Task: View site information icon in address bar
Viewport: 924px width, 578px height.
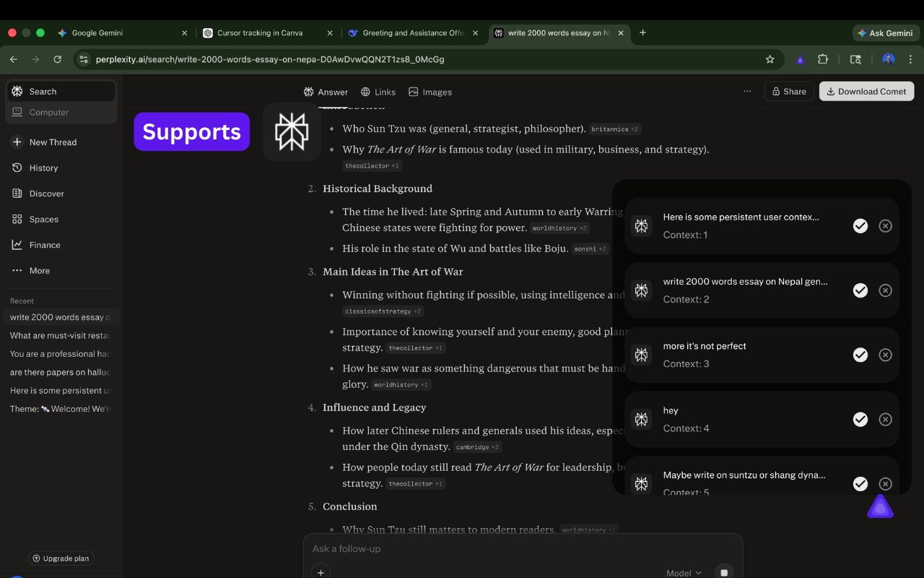Action: pyautogui.click(x=83, y=59)
